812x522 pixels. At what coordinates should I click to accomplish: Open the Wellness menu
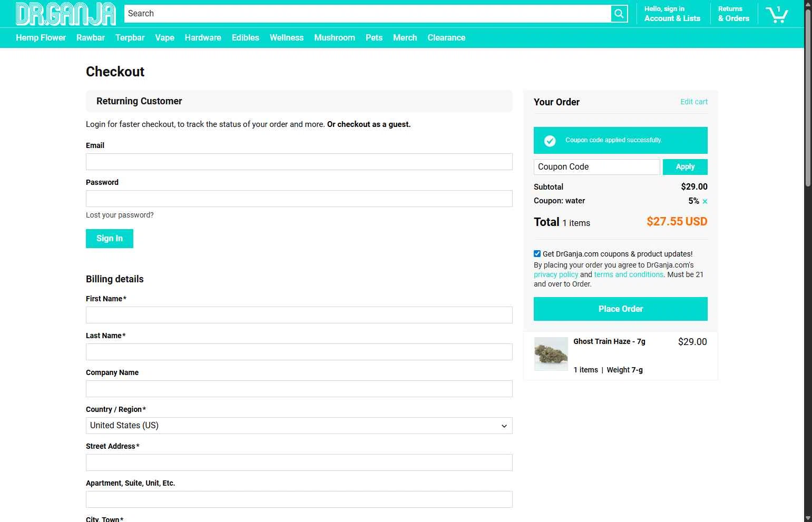[287, 38]
